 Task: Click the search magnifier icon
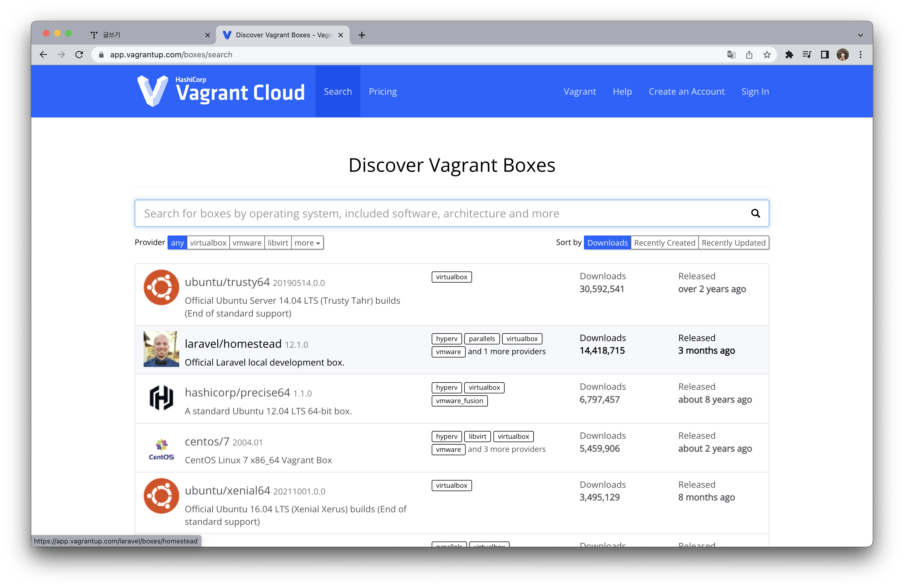pyautogui.click(x=755, y=214)
